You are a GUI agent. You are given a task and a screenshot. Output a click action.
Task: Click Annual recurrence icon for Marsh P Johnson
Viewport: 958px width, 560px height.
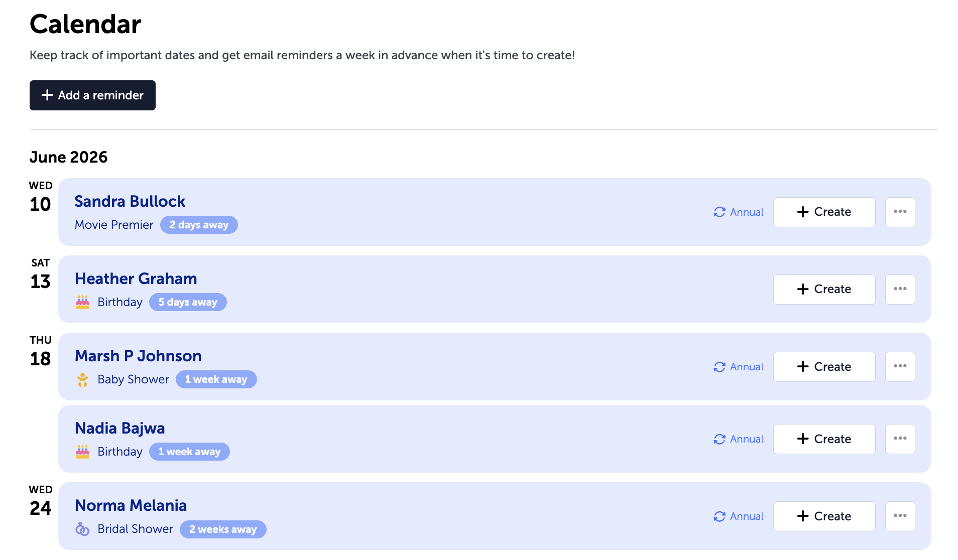tap(720, 367)
